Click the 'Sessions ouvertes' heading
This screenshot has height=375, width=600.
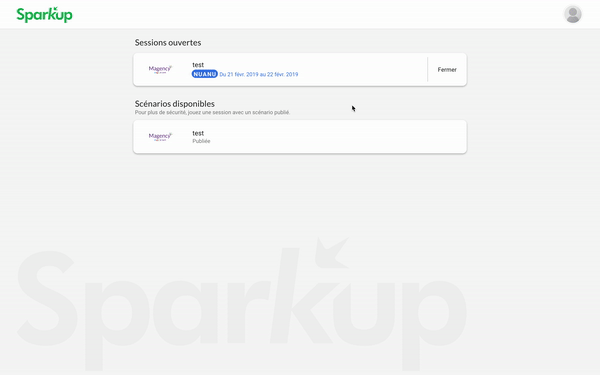pos(168,42)
